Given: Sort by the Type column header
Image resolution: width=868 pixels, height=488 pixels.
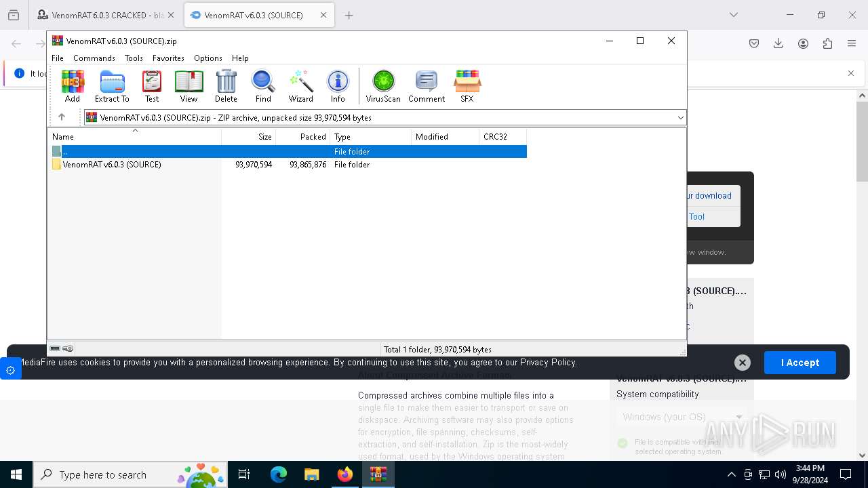Looking at the screenshot, I should coord(370,136).
